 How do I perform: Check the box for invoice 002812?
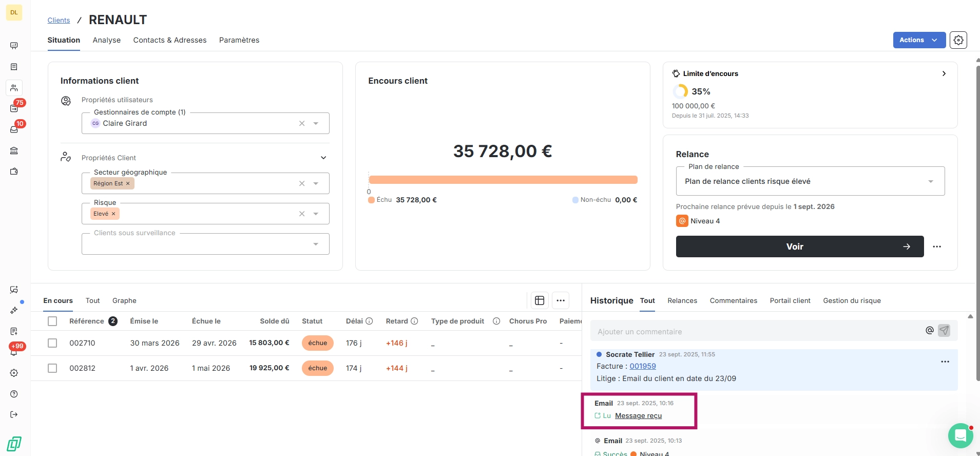(52, 368)
